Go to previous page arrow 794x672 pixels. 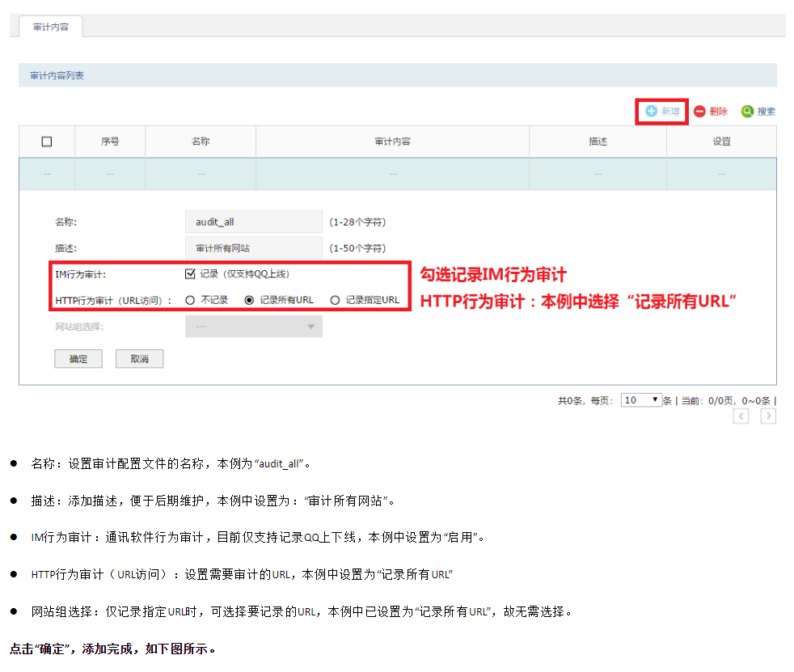point(741,416)
